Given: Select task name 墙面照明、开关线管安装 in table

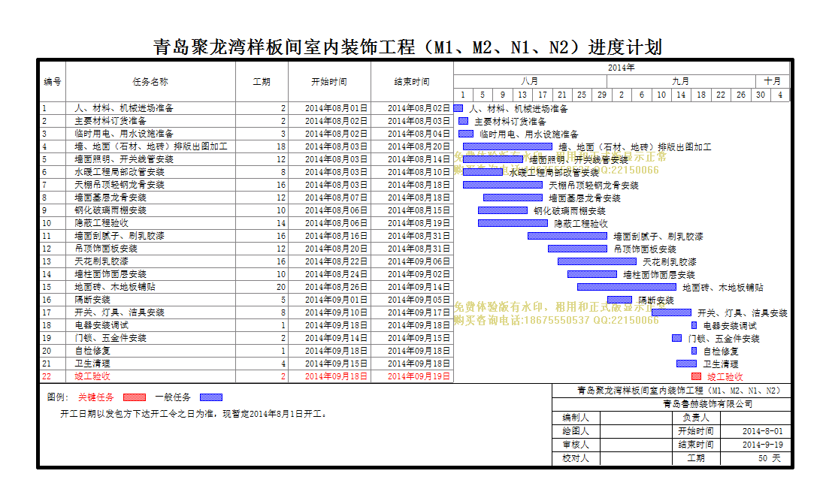Looking at the screenshot, I should click(x=124, y=159).
